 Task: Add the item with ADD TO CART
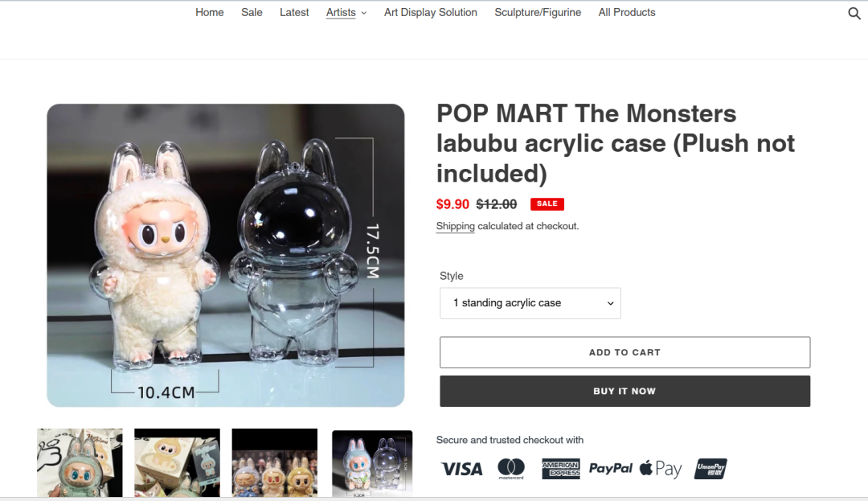625,352
